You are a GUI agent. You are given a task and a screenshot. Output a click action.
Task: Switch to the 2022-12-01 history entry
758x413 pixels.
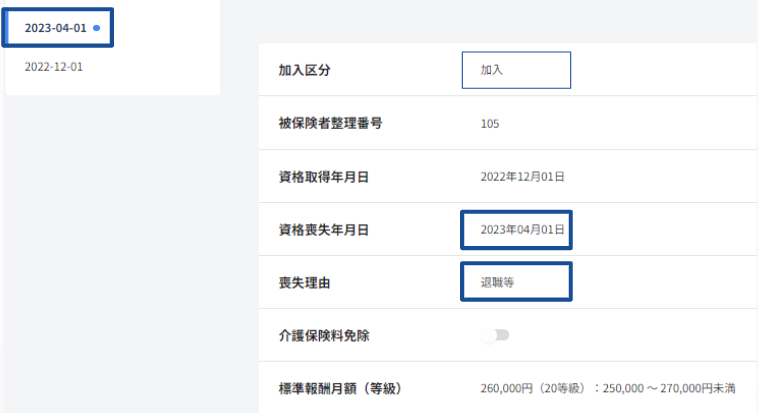pos(55,66)
